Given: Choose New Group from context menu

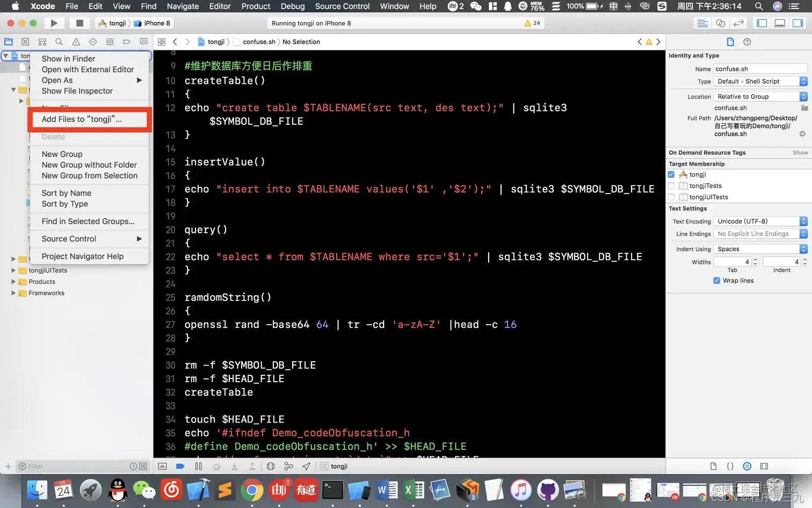Looking at the screenshot, I should tap(89, 154).
